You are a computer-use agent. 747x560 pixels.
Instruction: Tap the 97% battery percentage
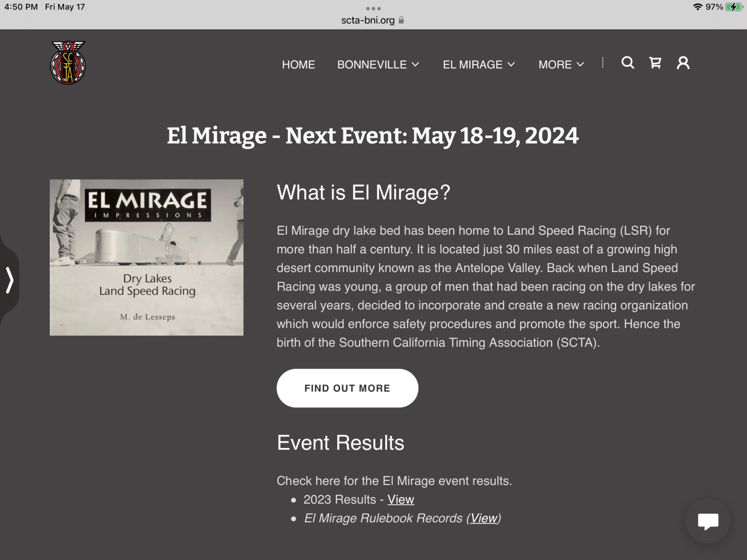pos(714,7)
